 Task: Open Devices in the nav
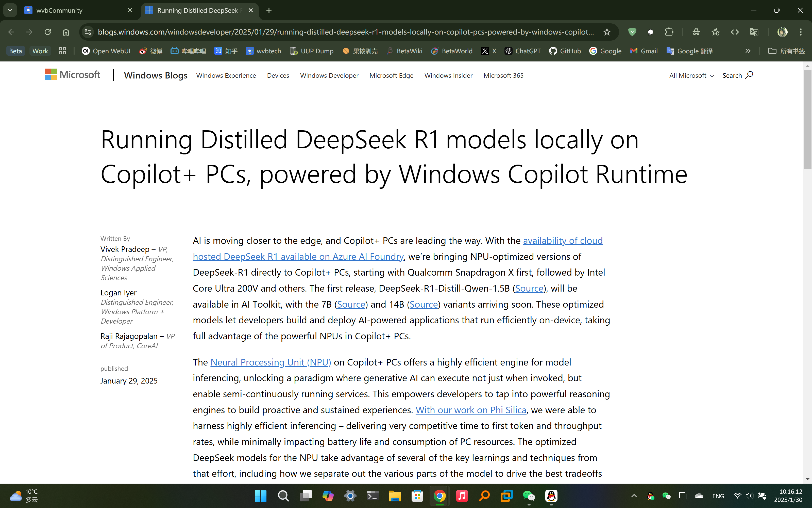(278, 76)
